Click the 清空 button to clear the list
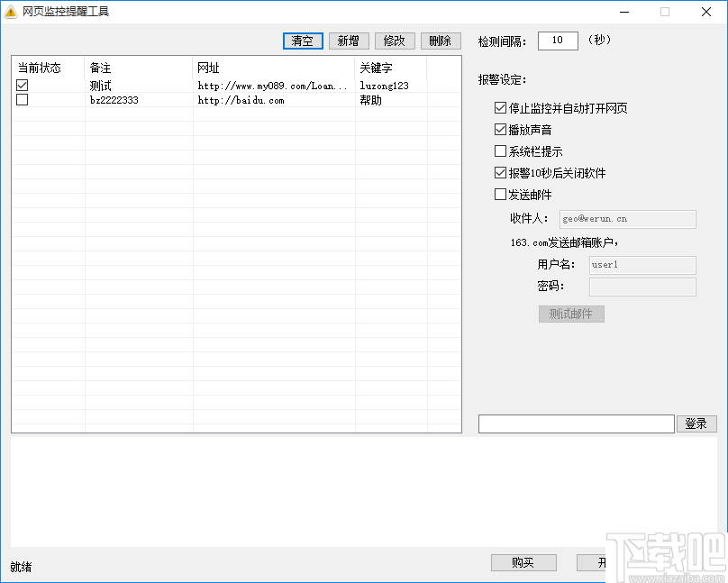The height and width of the screenshot is (583, 728). 303,41
